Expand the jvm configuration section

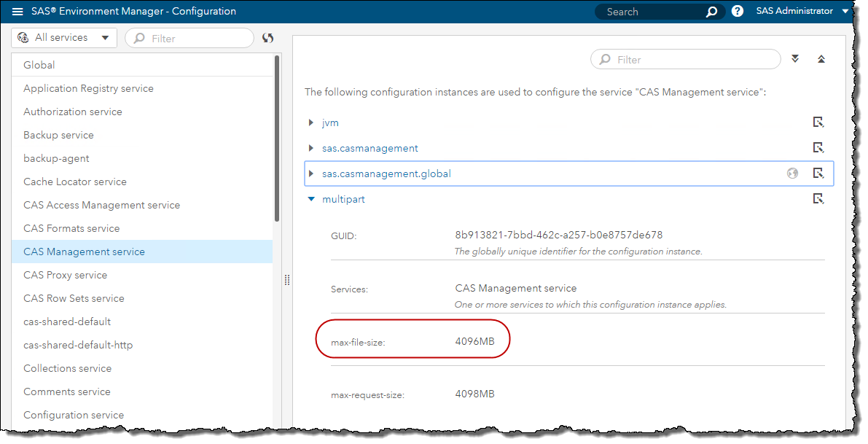pyautogui.click(x=311, y=122)
